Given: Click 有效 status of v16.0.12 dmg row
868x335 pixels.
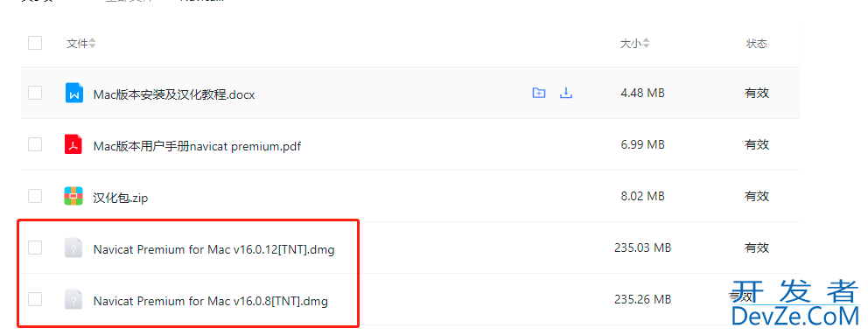Looking at the screenshot, I should pyautogui.click(x=757, y=248).
